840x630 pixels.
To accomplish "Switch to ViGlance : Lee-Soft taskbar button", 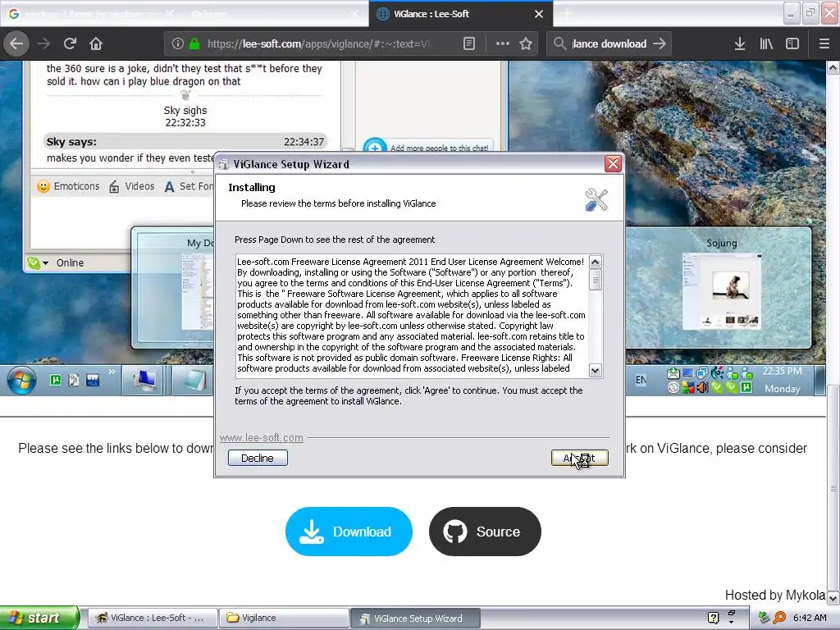I will [153, 619].
